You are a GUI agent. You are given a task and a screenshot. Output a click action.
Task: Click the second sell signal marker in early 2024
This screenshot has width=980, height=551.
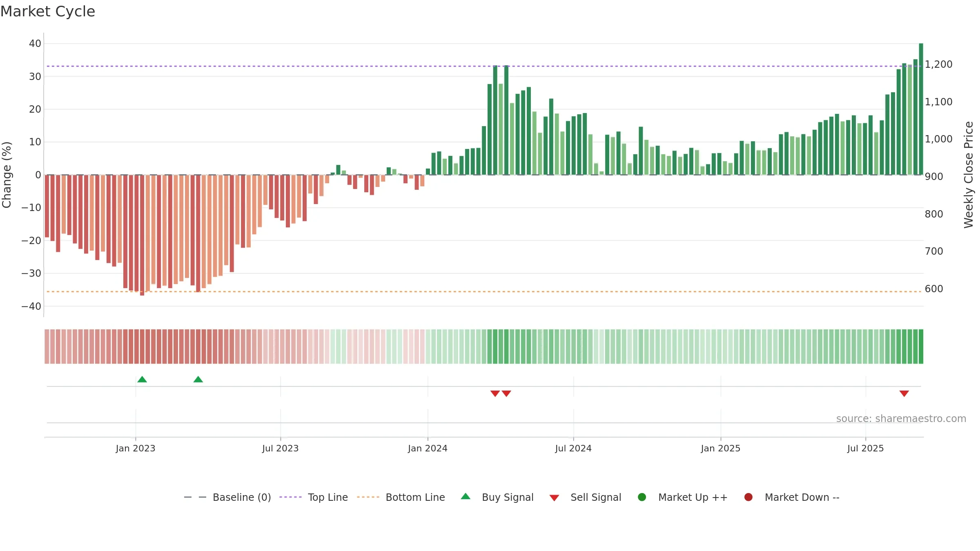pyautogui.click(x=506, y=393)
